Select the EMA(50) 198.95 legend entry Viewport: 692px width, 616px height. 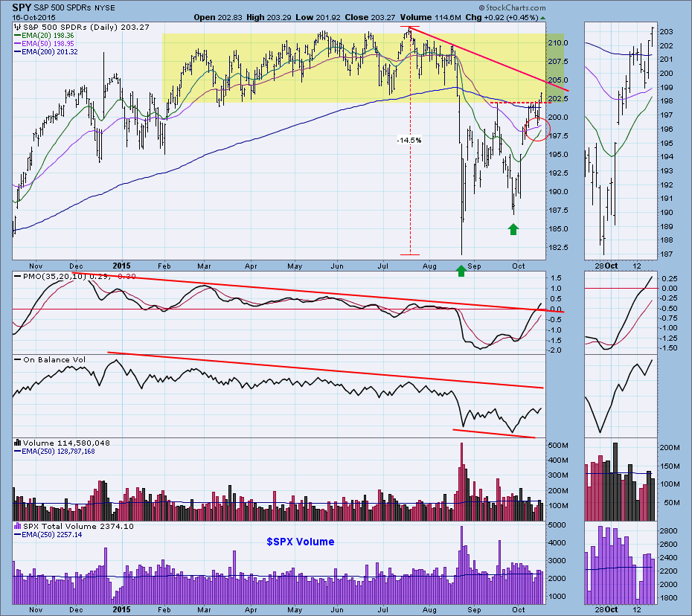pyautogui.click(x=44, y=44)
